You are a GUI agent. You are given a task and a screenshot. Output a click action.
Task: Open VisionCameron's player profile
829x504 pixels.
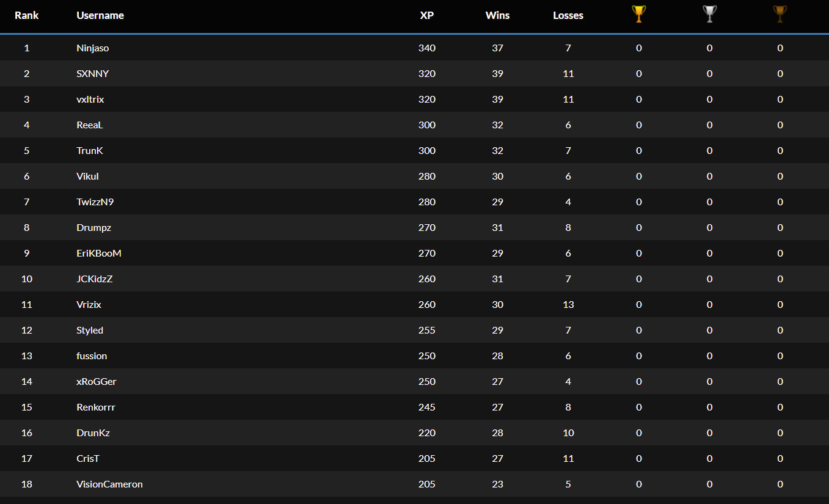[109, 484]
